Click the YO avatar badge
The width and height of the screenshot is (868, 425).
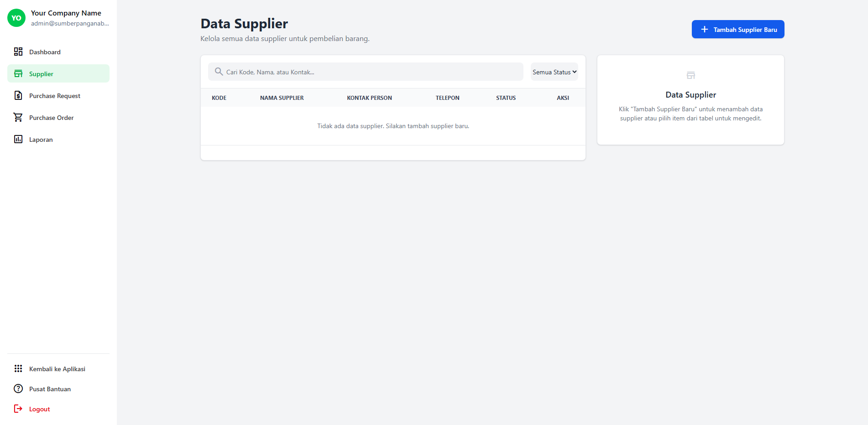[x=16, y=18]
